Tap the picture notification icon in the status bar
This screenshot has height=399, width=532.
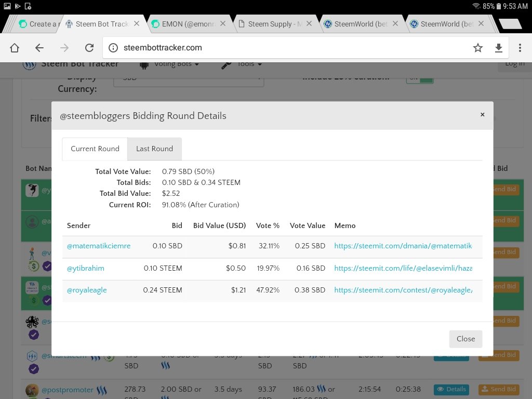click(x=7, y=6)
